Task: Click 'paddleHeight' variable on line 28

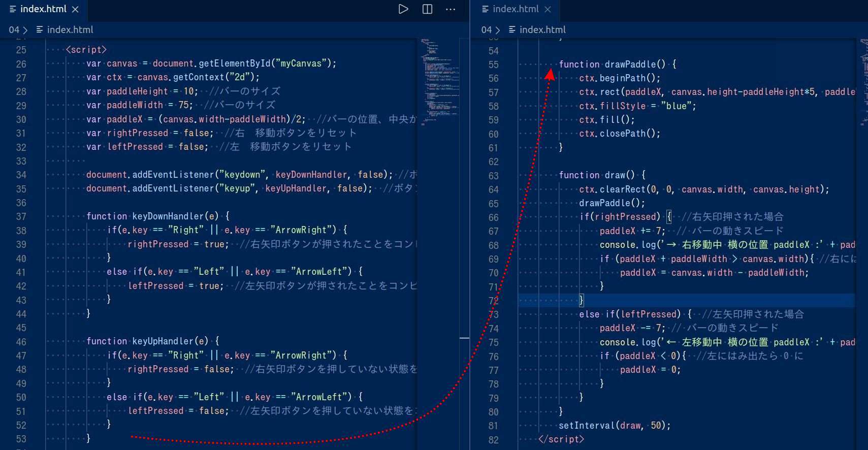Action: tap(137, 91)
